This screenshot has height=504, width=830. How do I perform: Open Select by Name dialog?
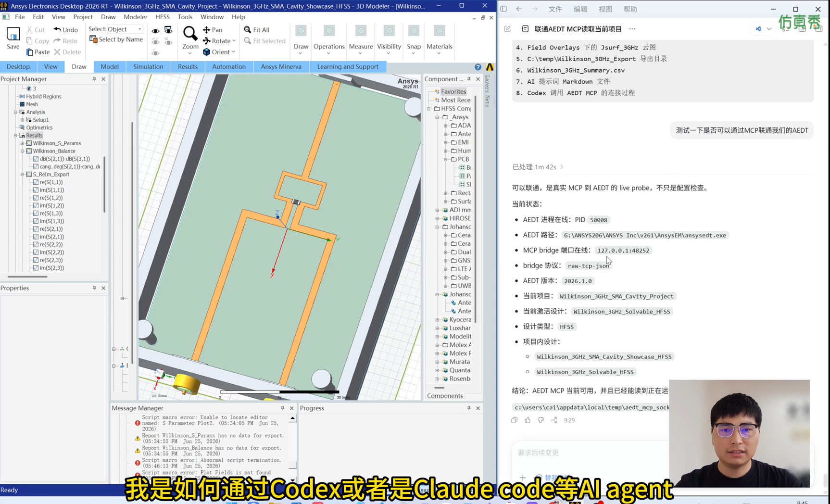pos(116,39)
